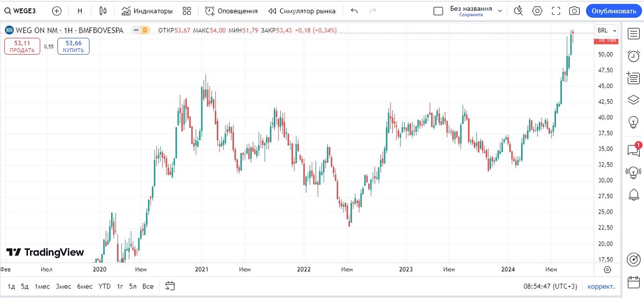Viewport: 644px width, 298px height.
Task: Take a chart snapshot with the camera icon
Action: (x=574, y=11)
